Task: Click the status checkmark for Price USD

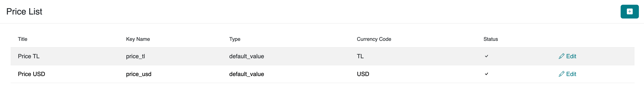Action: (x=486, y=74)
